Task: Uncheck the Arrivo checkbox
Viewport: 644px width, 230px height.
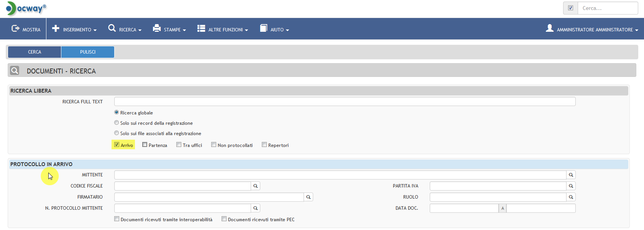Action: click(x=117, y=145)
